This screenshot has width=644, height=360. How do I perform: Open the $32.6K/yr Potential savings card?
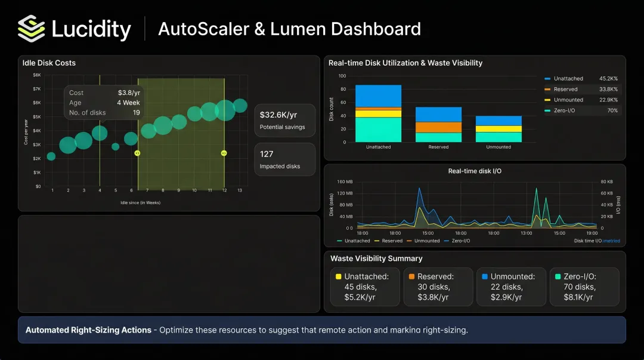point(284,120)
